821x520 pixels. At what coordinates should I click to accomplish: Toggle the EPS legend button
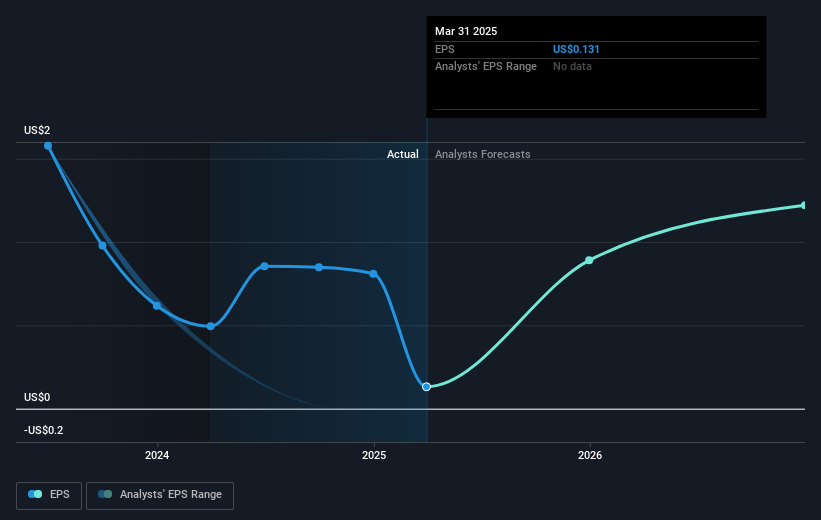pyautogui.click(x=49, y=495)
